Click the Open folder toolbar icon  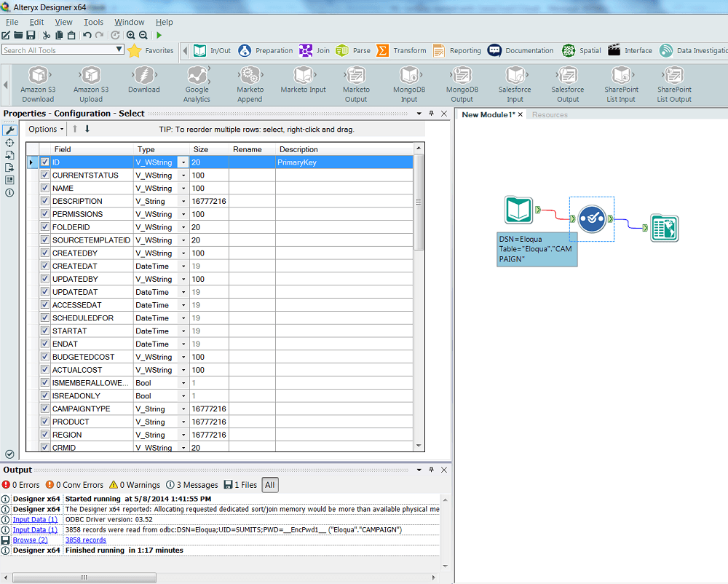point(18,35)
